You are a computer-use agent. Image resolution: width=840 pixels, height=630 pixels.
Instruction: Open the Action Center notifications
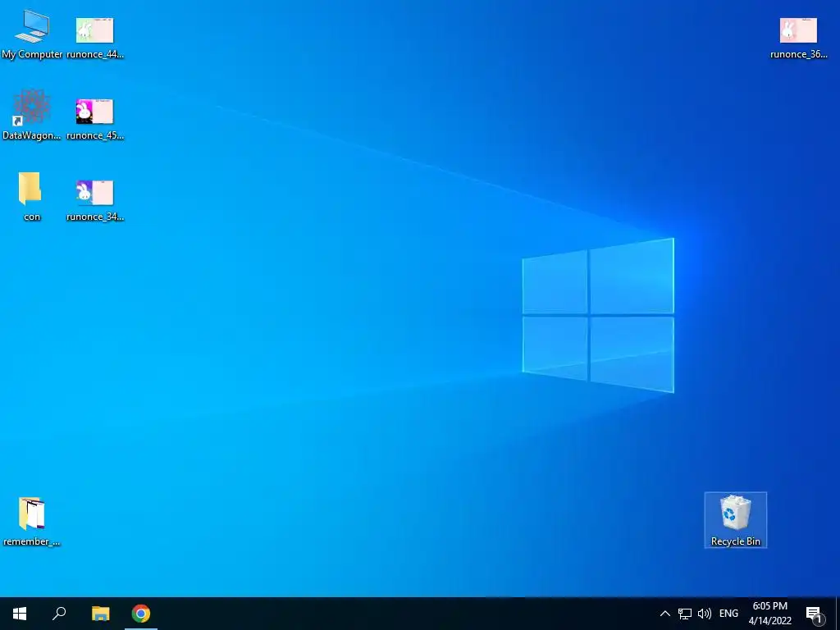click(815, 614)
